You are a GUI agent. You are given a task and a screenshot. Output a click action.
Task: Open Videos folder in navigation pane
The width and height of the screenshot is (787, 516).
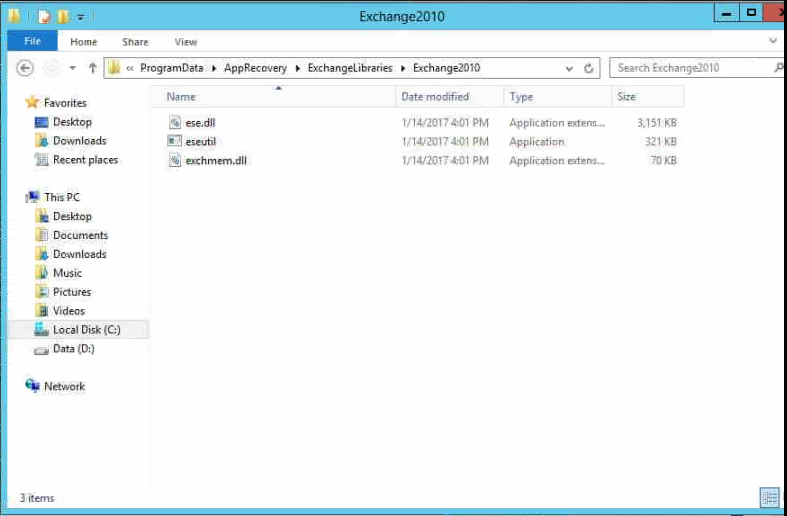(x=60, y=311)
